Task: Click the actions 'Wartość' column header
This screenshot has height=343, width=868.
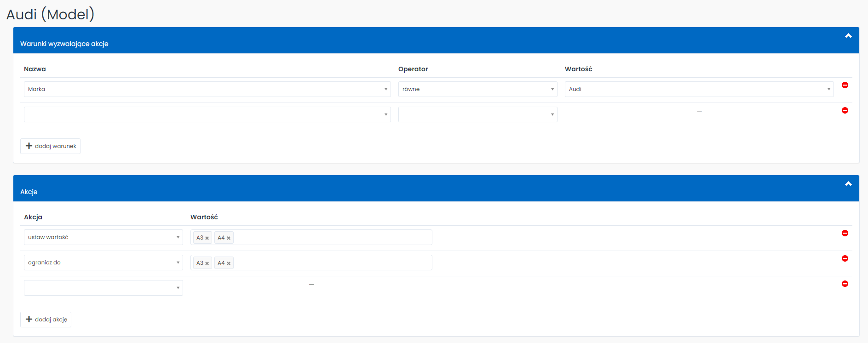Action: tap(204, 217)
